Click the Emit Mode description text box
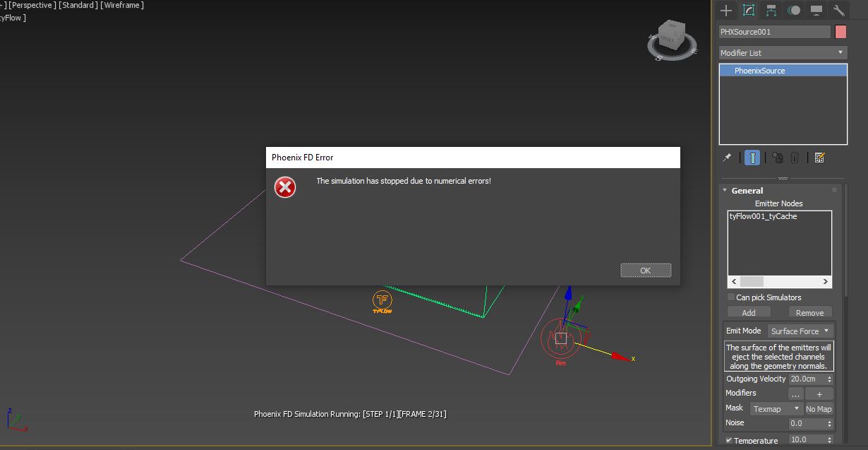Viewport: 868px width, 450px height. coord(779,357)
